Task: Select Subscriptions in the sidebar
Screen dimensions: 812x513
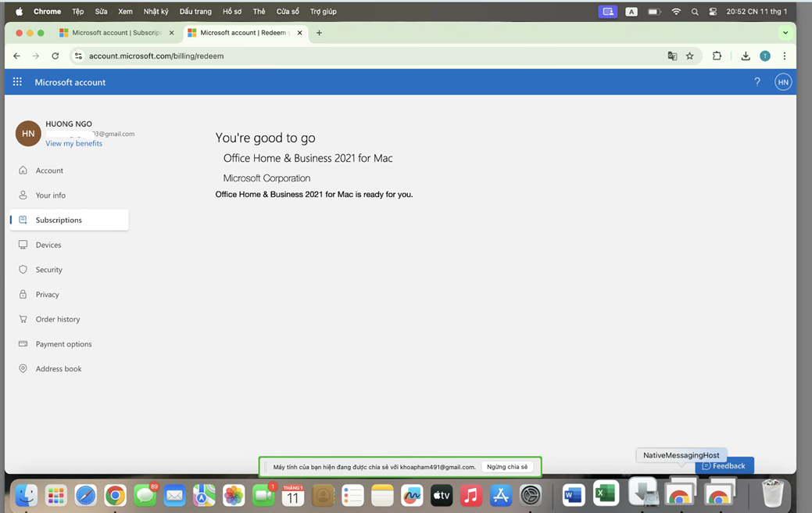Action: click(69, 220)
